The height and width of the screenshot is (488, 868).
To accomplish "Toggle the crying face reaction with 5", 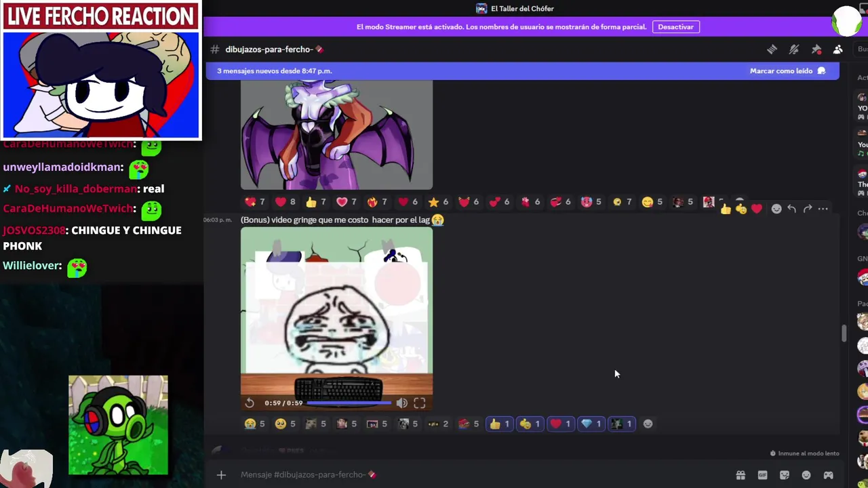I will (254, 424).
